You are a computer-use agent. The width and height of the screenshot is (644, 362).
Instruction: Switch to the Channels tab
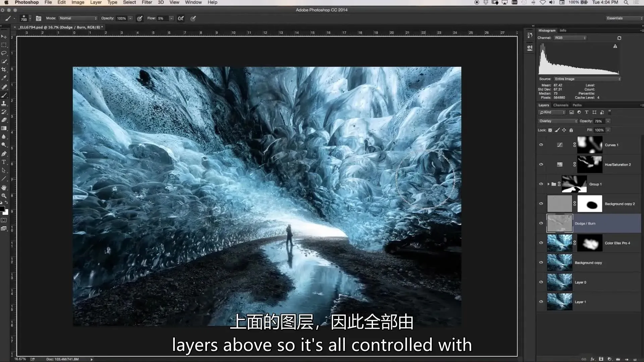[561, 105]
